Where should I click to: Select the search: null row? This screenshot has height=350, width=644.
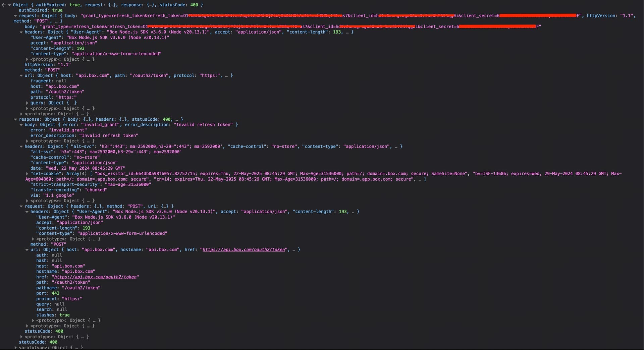pos(52,310)
